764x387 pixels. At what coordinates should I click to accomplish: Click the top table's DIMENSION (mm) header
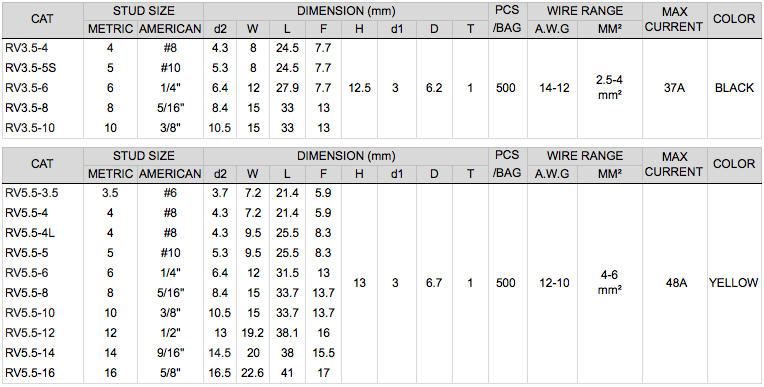click(x=346, y=10)
